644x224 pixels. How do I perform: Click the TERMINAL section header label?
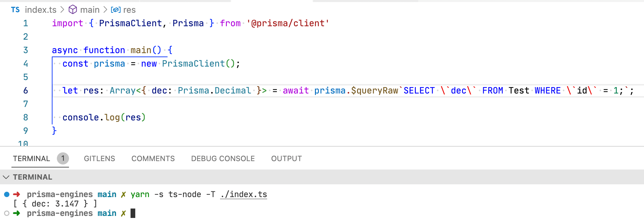point(33,177)
